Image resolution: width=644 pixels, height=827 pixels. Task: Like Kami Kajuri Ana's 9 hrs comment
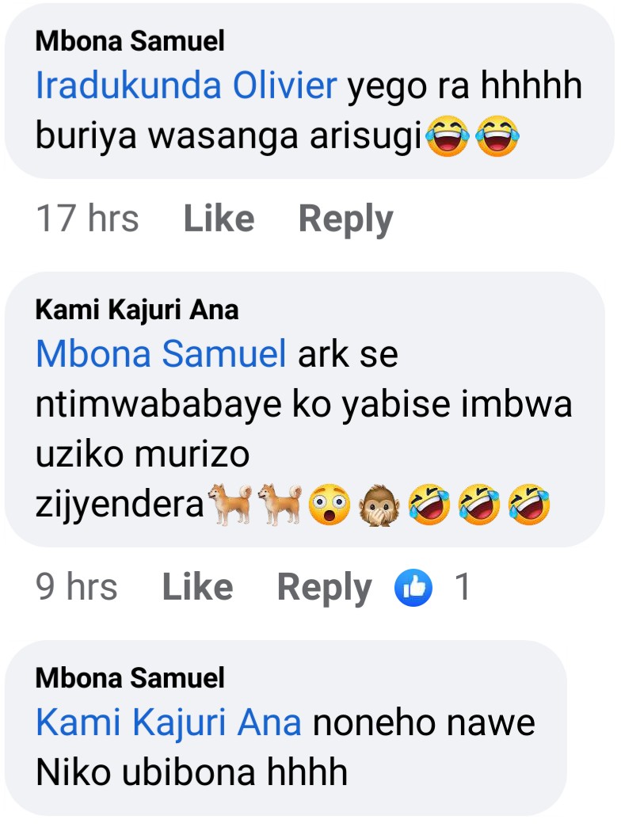point(197,588)
